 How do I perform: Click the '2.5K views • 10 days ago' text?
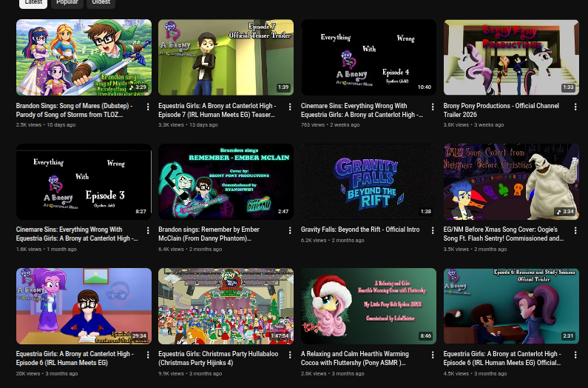46,124
